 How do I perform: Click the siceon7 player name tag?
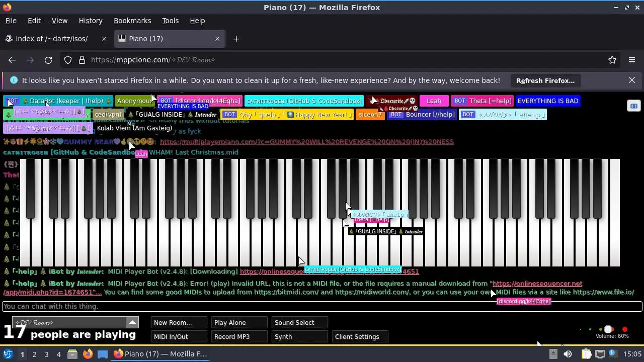370,115
